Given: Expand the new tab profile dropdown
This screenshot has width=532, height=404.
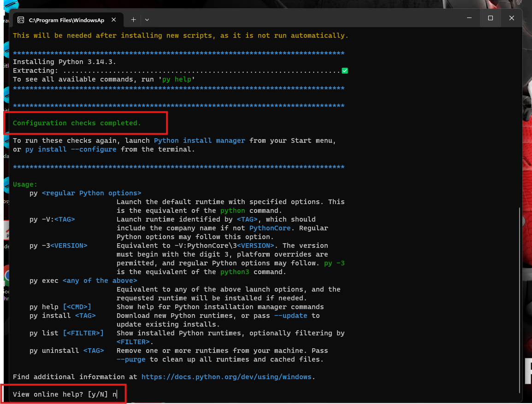Looking at the screenshot, I should click(147, 20).
